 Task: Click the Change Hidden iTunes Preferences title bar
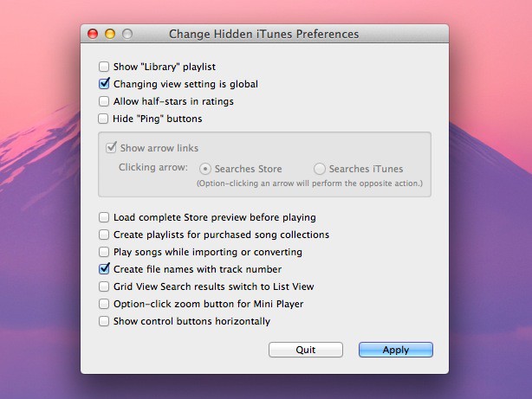[x=263, y=34]
